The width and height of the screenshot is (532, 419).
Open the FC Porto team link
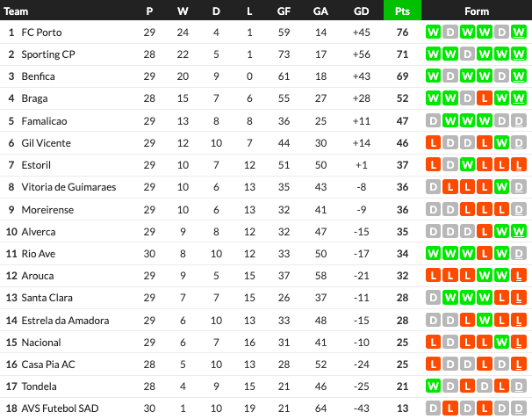[x=43, y=32]
